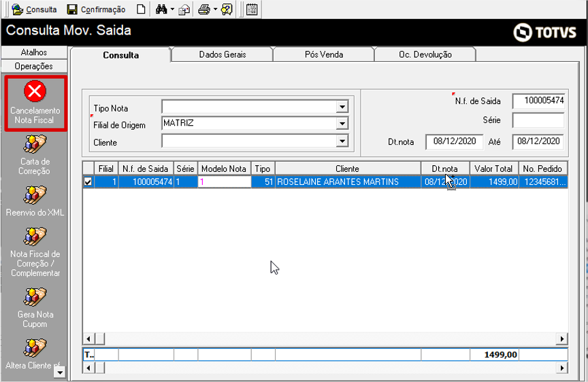Click totals row scrollbar right arrow

tap(561, 368)
